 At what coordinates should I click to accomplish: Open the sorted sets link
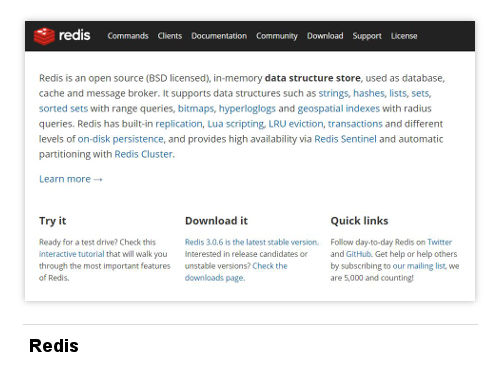pos(63,109)
